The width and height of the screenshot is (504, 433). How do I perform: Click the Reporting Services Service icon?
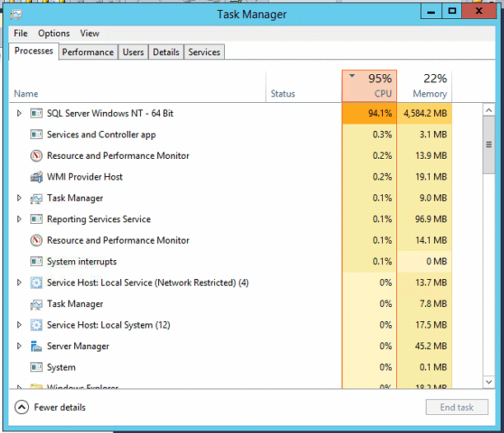(x=36, y=219)
